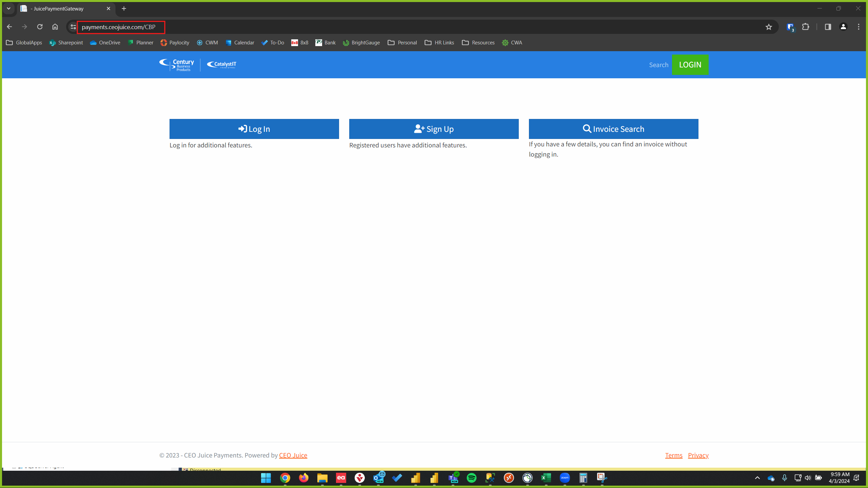Click the Century Business Products logo

177,65
